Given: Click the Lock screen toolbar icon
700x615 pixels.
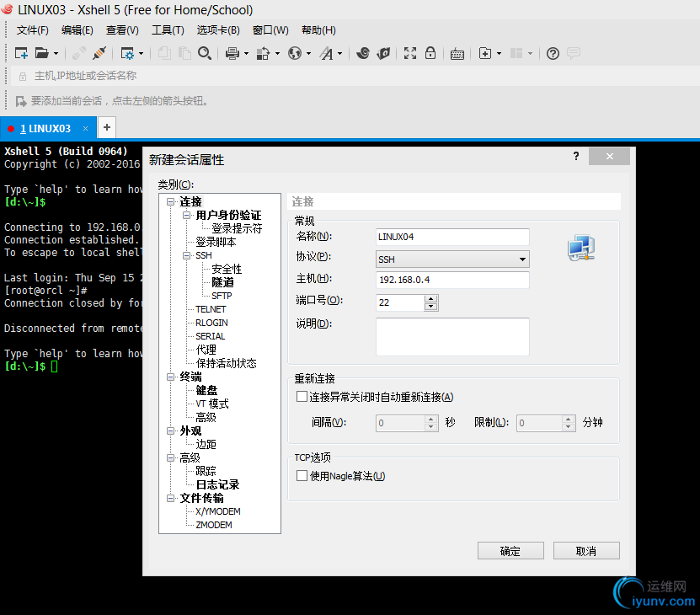Looking at the screenshot, I should 430,53.
